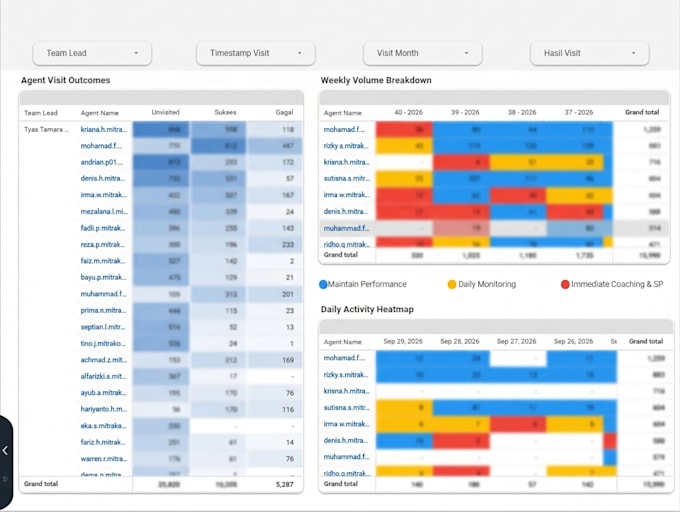Open the Timestamp Visit filter dropdown
Viewport: 680px width, 512px height.
tap(255, 53)
